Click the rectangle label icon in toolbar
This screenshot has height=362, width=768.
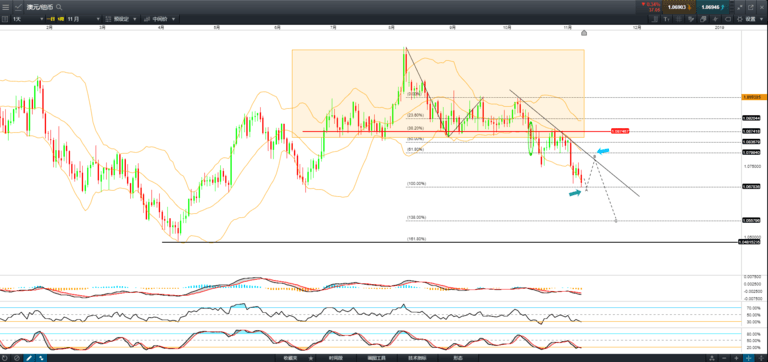[728, 19]
